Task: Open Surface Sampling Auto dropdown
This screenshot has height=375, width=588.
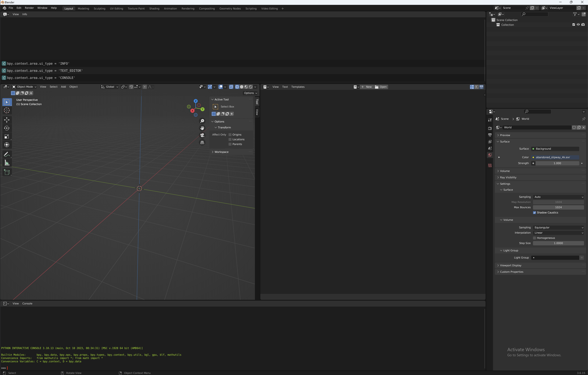Action: [x=558, y=197]
